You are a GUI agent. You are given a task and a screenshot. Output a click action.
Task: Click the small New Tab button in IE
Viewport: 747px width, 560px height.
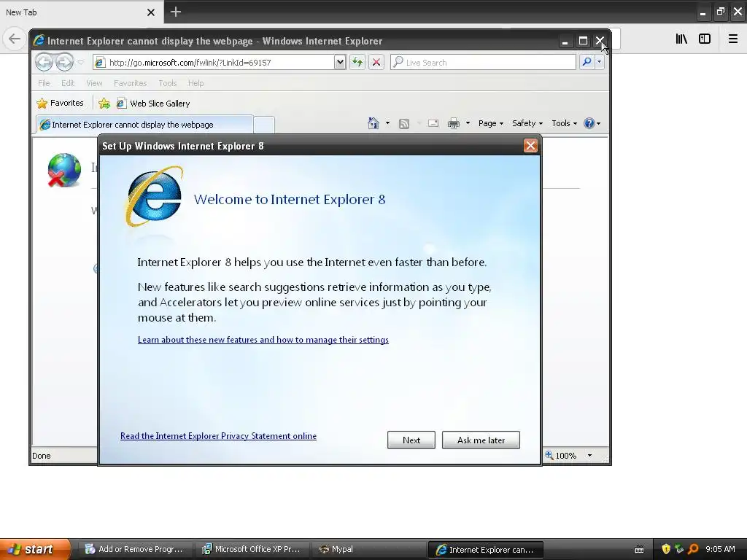264,125
